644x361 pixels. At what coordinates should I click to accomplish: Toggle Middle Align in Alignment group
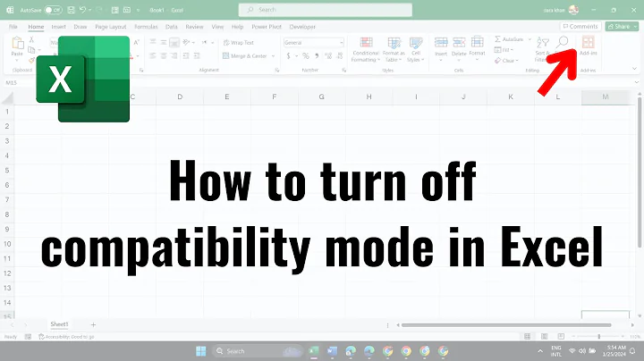click(x=164, y=42)
